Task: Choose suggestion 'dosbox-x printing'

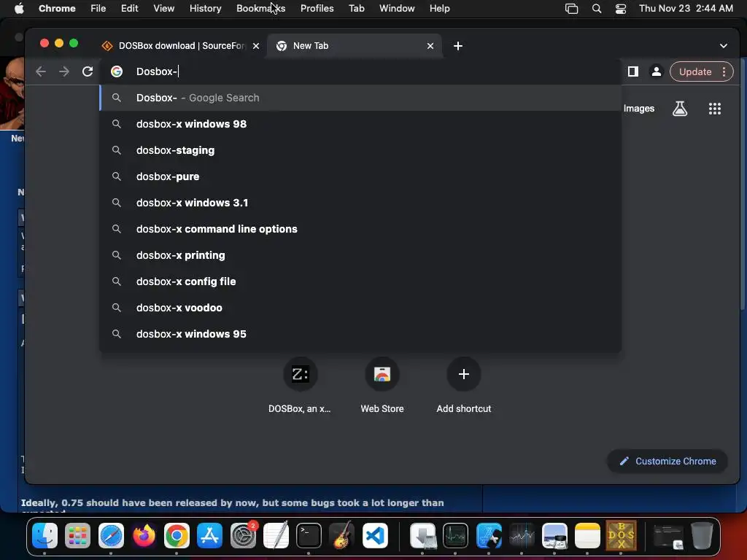Action: (x=360, y=254)
